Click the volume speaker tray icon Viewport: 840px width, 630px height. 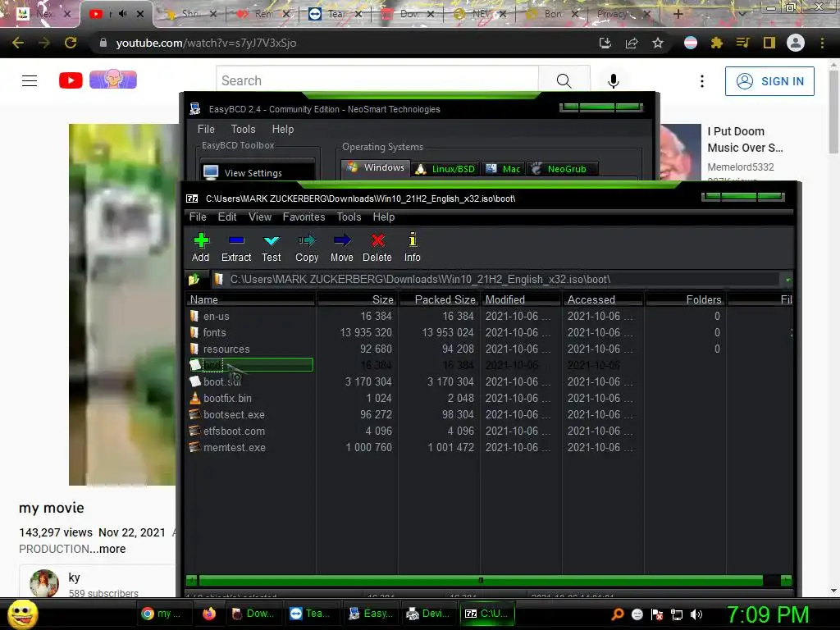click(696, 614)
